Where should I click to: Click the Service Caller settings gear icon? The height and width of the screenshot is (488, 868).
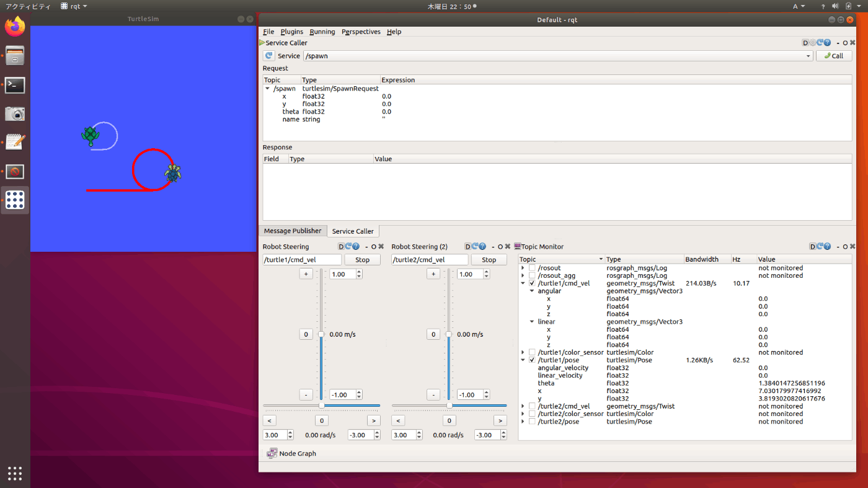pyautogui.click(x=813, y=43)
